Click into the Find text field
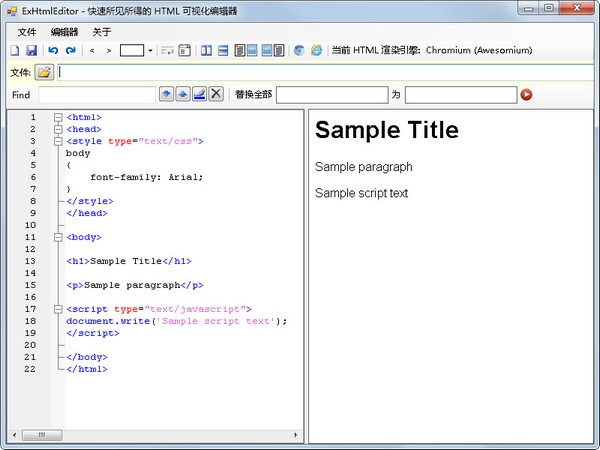Viewport: 600px width, 450px height. pos(97,95)
